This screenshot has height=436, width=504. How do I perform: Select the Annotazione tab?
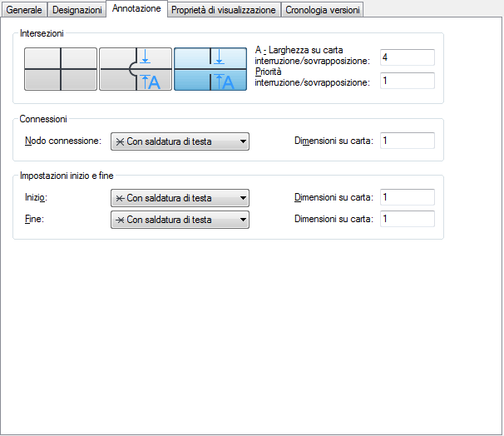[x=136, y=8]
